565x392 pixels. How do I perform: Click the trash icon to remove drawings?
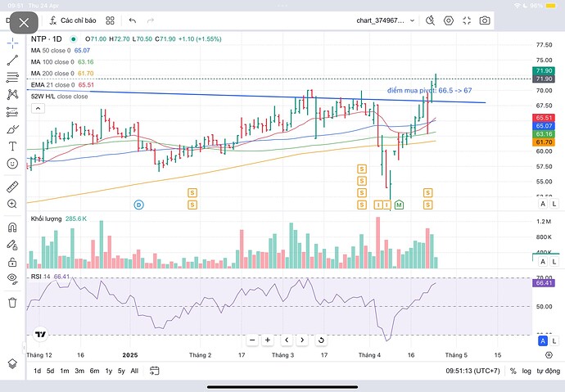(x=12, y=302)
